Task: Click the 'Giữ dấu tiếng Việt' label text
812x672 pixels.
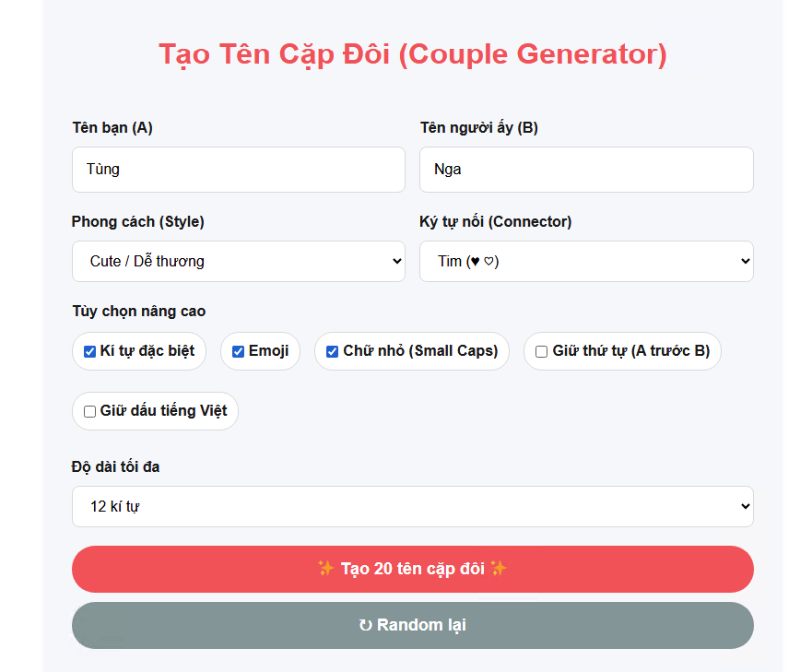Action: click(x=163, y=411)
